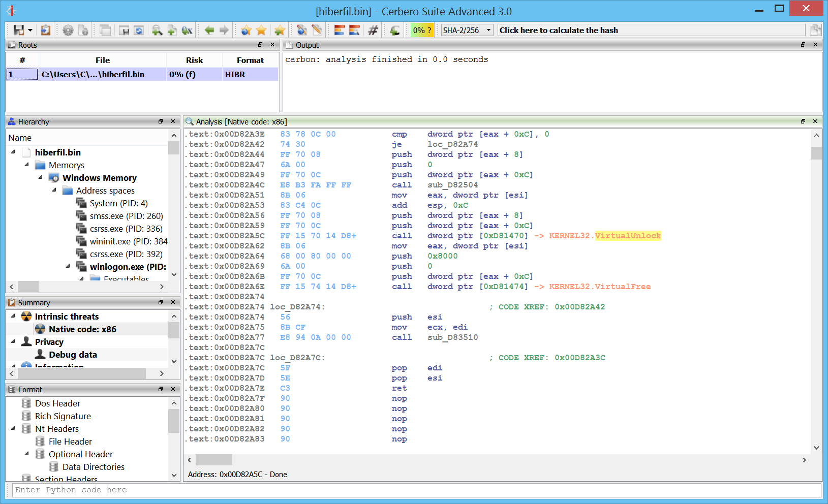
Task: Click the Risk column header in Roots
Action: click(x=194, y=60)
